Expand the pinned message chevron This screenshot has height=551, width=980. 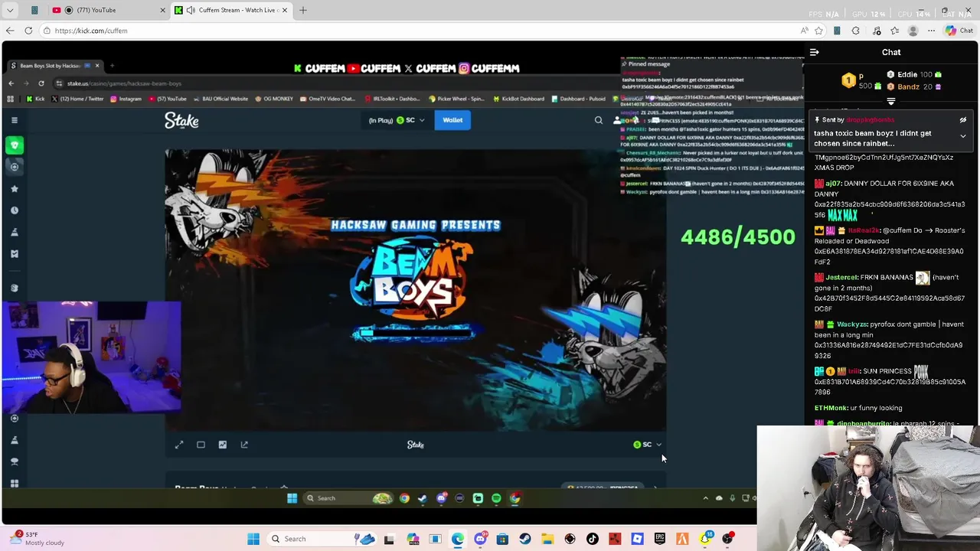963,136
